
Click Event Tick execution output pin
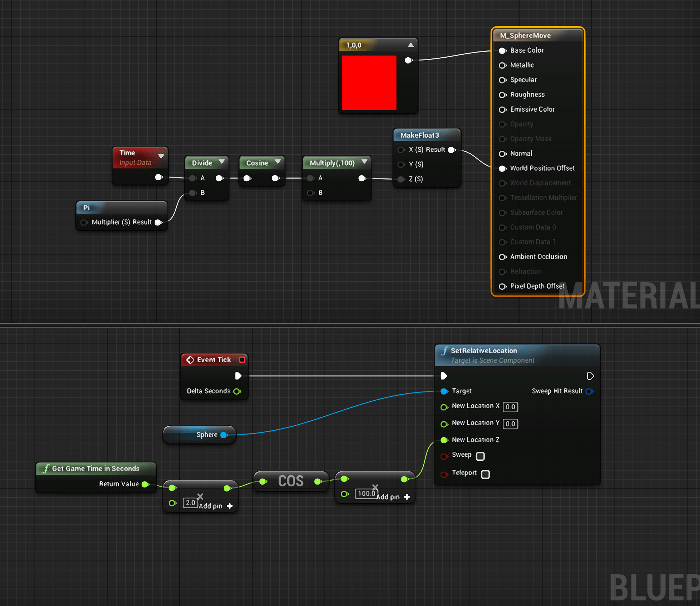pos(238,376)
